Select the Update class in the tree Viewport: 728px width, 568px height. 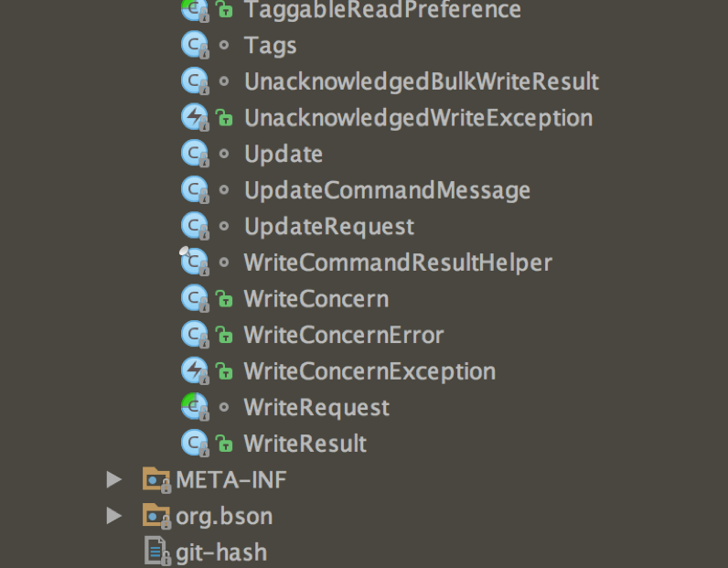[x=284, y=155]
